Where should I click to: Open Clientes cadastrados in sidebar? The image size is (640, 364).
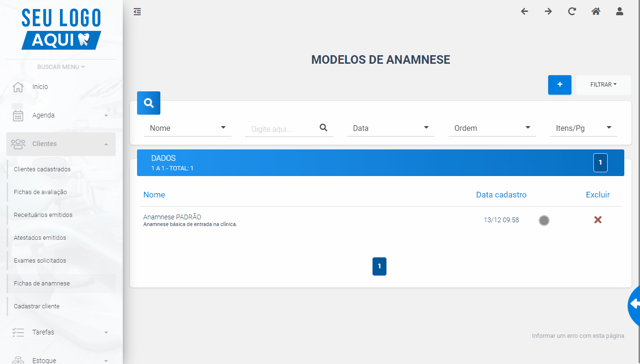[61, 169]
